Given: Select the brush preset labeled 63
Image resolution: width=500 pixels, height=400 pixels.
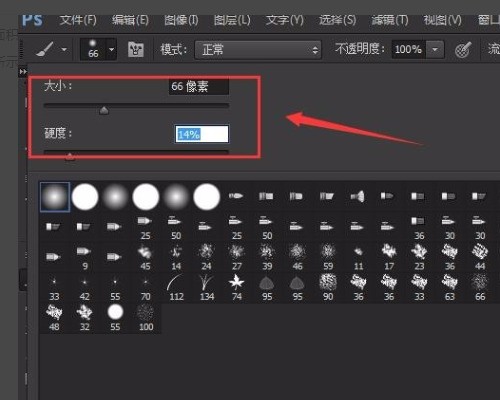Looking at the screenshot, I should coord(449,288).
